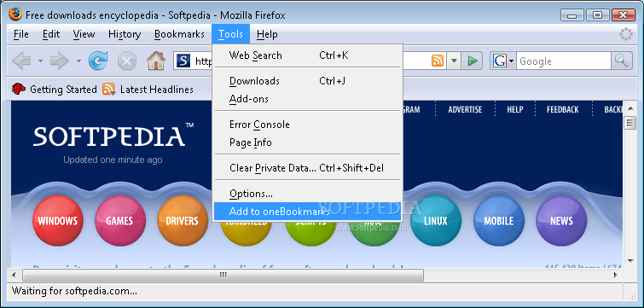
Task: Click the Getting Started bookmark icon
Action: (x=19, y=89)
